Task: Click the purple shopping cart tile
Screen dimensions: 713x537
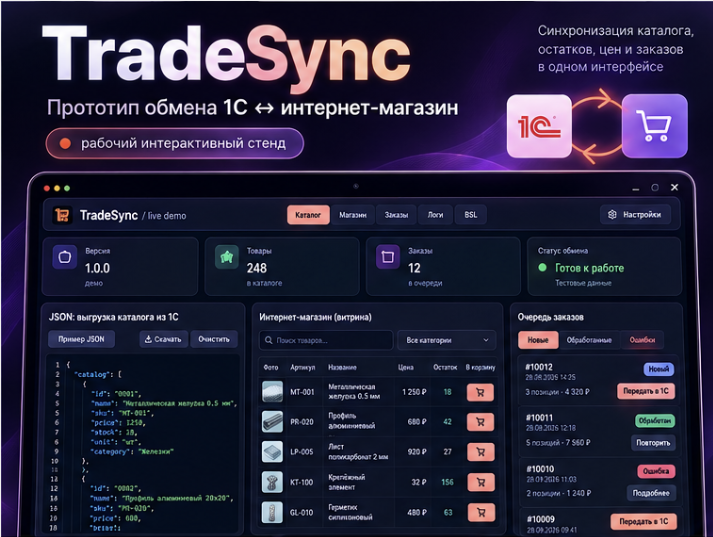Action: (x=654, y=126)
